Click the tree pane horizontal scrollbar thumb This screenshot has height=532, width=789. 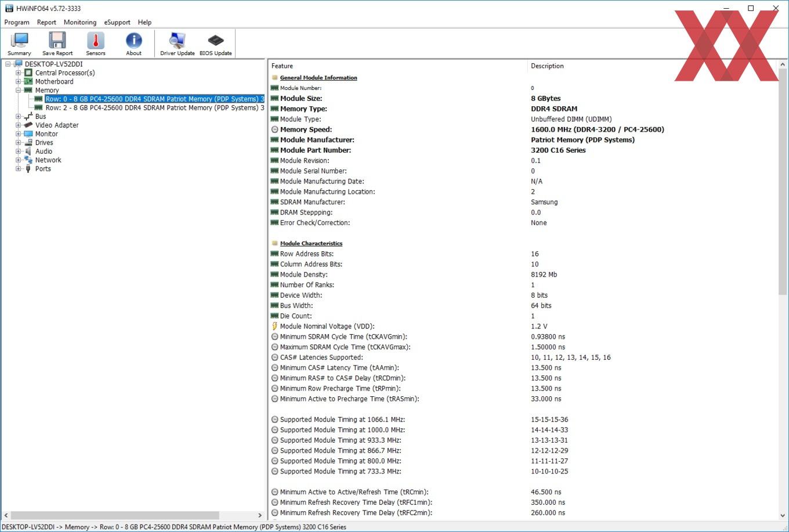click(115, 515)
